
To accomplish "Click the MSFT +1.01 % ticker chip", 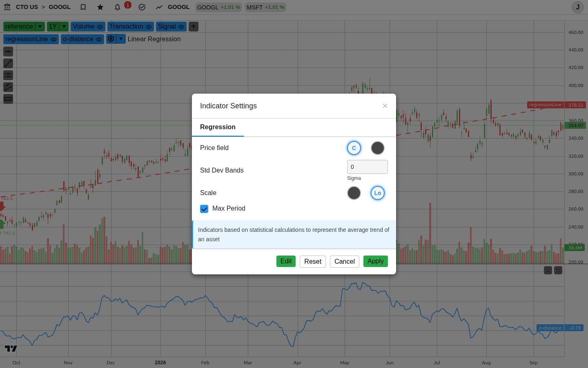I will point(265,7).
